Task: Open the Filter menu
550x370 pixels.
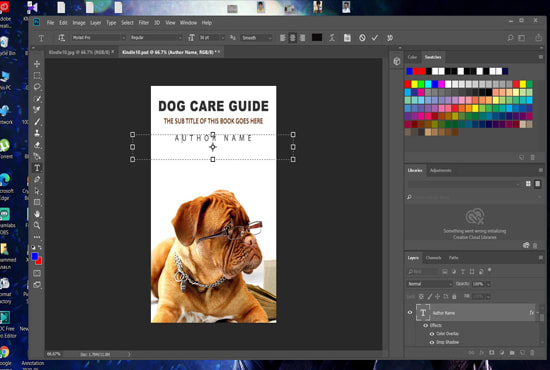Action: click(x=143, y=22)
